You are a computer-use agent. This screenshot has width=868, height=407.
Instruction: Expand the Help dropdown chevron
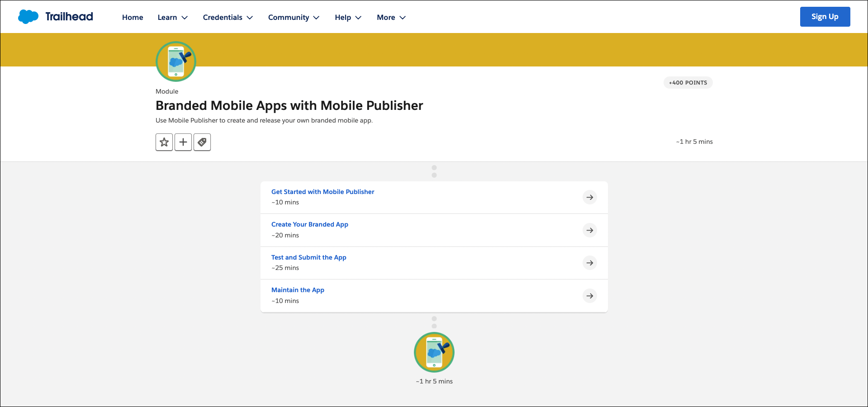[x=358, y=18]
